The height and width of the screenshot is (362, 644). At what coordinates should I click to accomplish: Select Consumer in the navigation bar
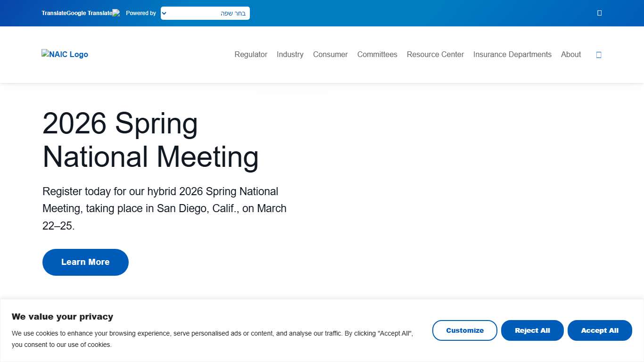pos(330,55)
